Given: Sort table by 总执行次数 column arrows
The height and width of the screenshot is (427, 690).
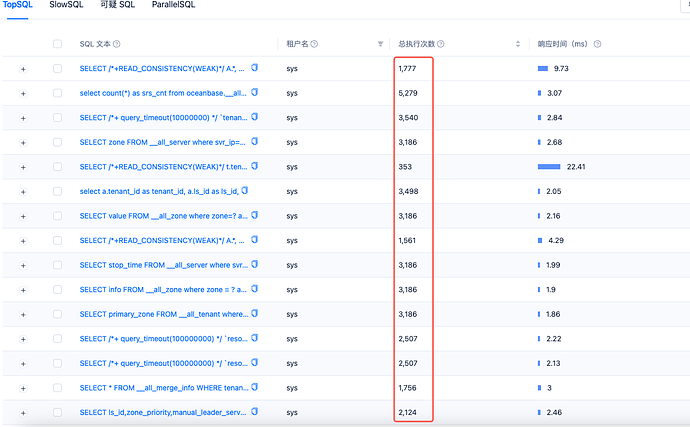Looking at the screenshot, I should pyautogui.click(x=518, y=44).
